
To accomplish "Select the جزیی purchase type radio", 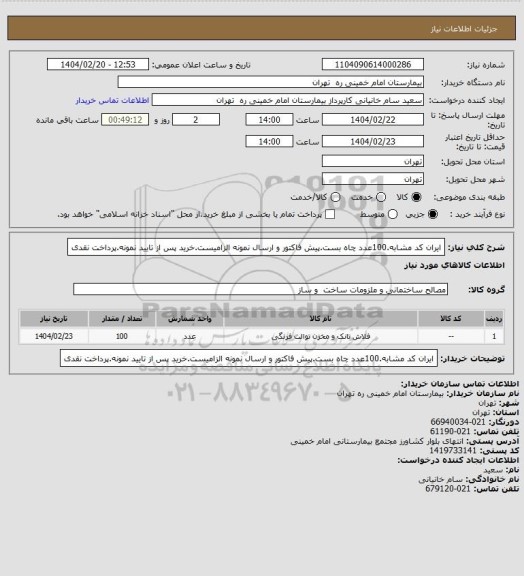I will pos(433,214).
